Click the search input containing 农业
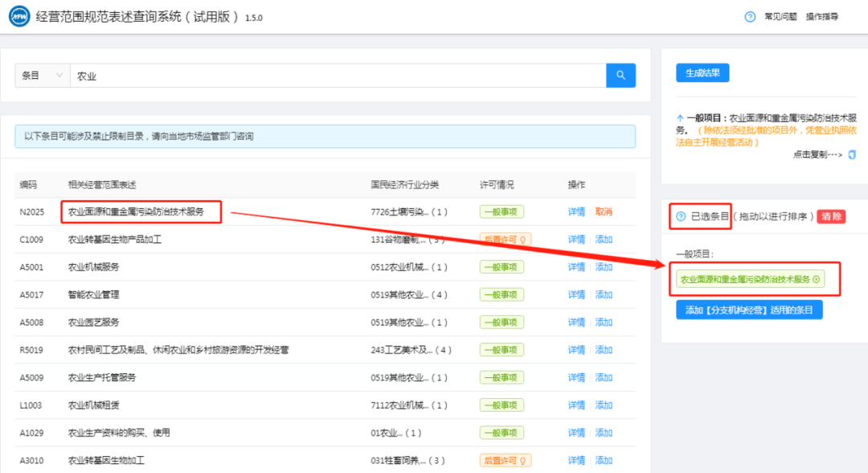The width and height of the screenshot is (868, 473). (x=338, y=76)
